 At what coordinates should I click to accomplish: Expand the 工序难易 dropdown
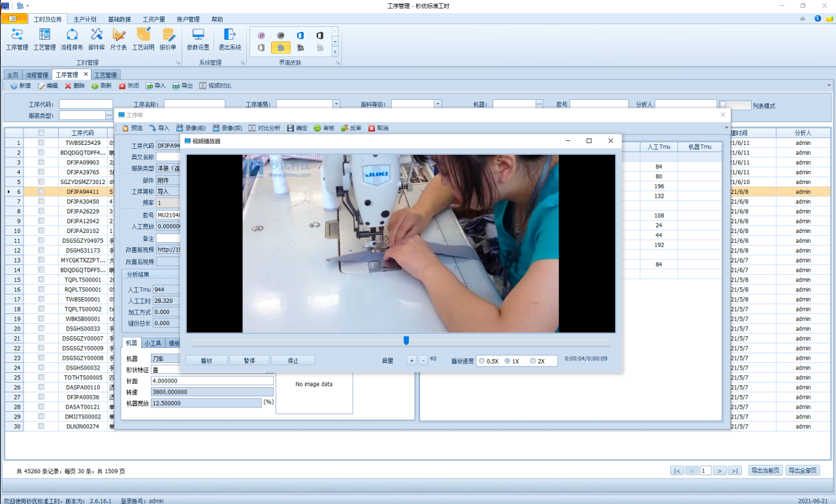point(336,104)
